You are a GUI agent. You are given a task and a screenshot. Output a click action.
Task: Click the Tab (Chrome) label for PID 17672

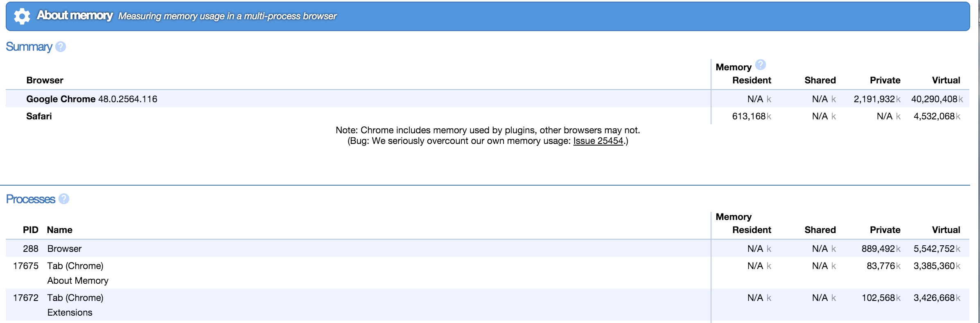pyautogui.click(x=75, y=298)
